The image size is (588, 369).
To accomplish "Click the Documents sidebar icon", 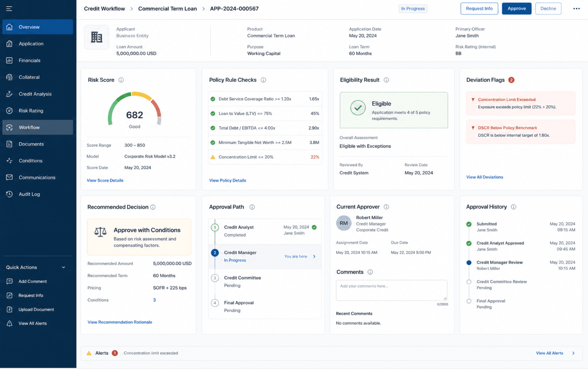I will coord(9,144).
